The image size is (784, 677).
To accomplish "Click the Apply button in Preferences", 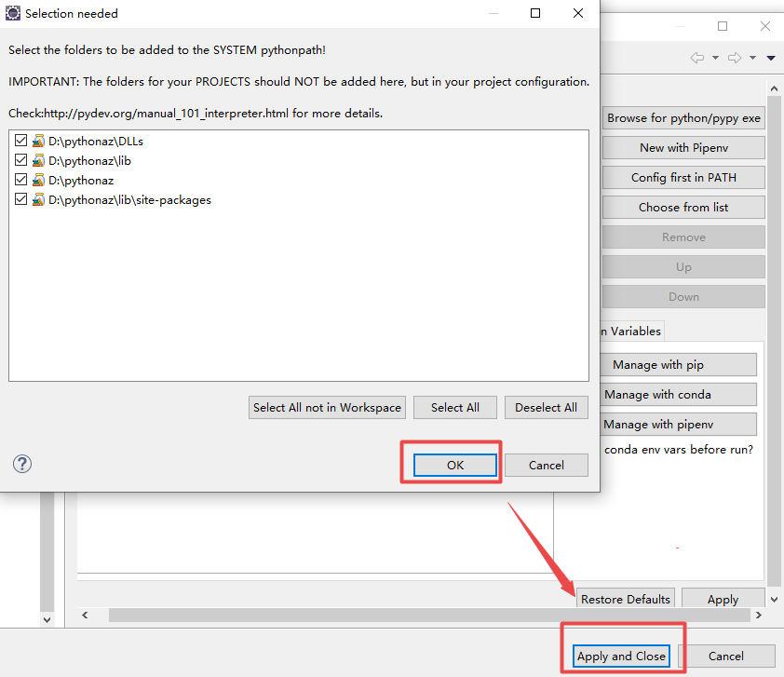I will pyautogui.click(x=723, y=599).
